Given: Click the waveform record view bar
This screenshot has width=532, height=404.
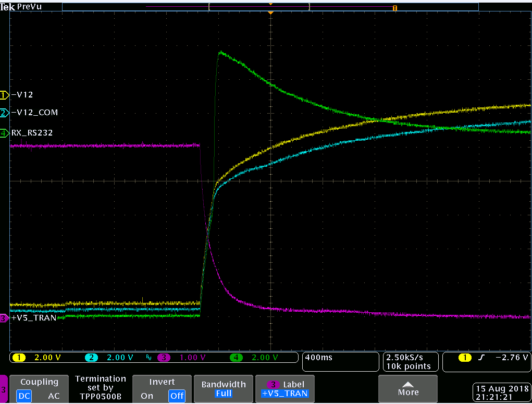Looking at the screenshot, I should [270, 6].
